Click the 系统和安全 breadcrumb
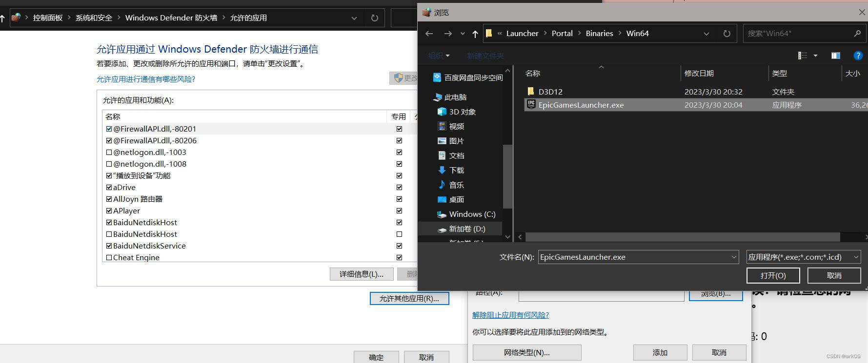Image resolution: width=868 pixels, height=363 pixels. pyautogui.click(x=94, y=18)
